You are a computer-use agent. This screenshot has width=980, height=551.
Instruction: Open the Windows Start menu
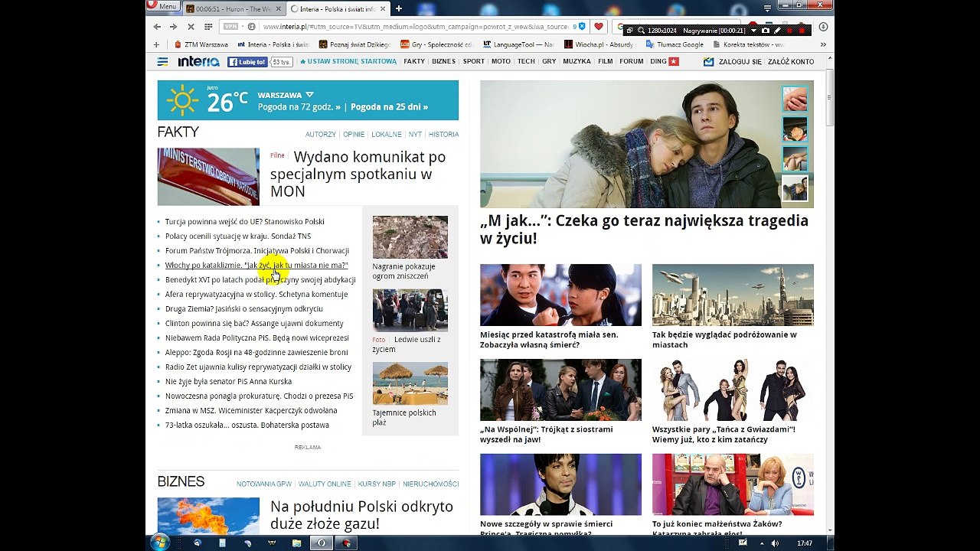[160, 543]
